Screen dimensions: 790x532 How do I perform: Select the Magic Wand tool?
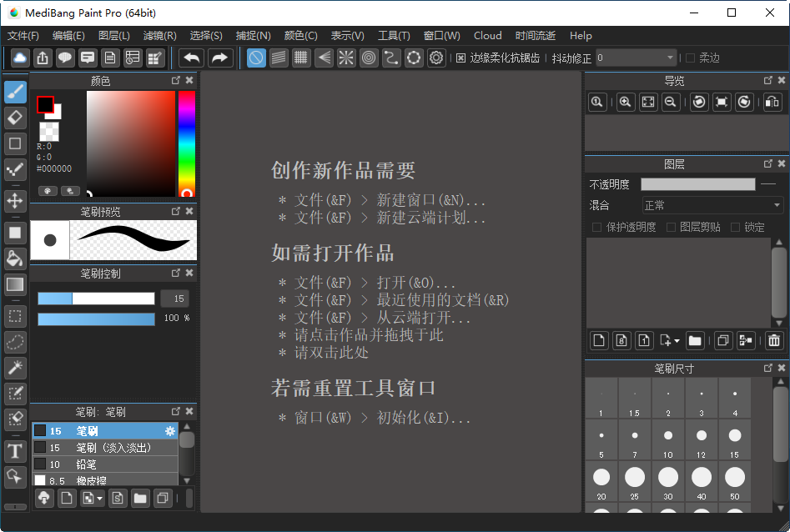[15, 368]
